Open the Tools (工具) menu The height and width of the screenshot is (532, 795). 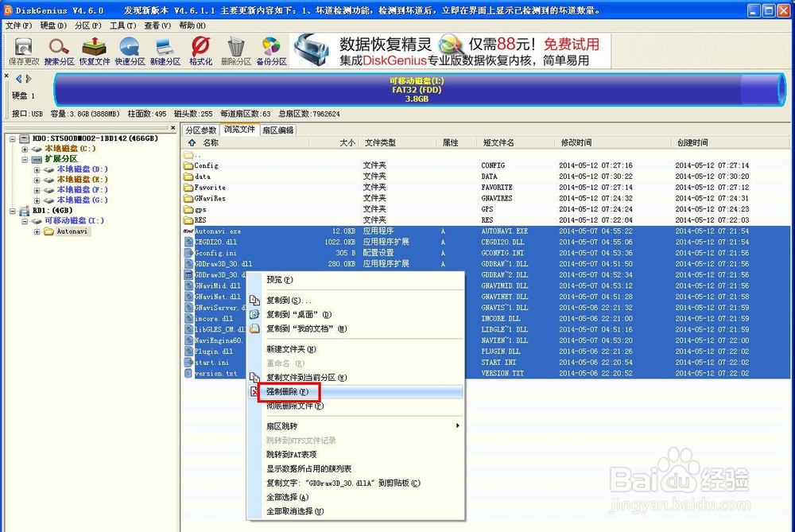tap(122, 25)
